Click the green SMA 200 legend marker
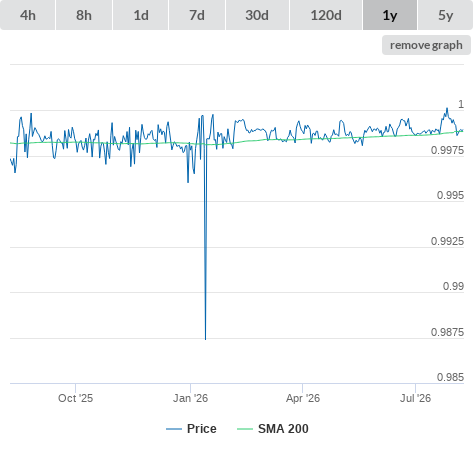 pyautogui.click(x=245, y=429)
